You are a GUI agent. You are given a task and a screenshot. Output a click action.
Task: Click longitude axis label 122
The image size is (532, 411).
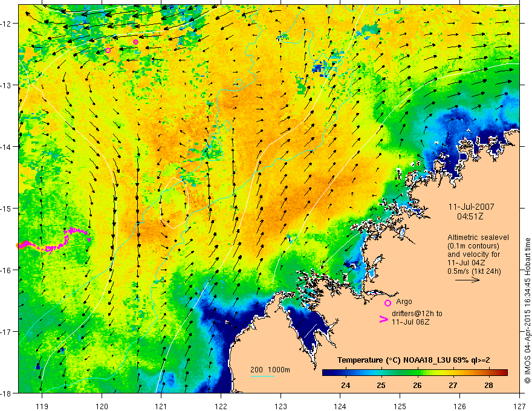pyautogui.click(x=221, y=406)
